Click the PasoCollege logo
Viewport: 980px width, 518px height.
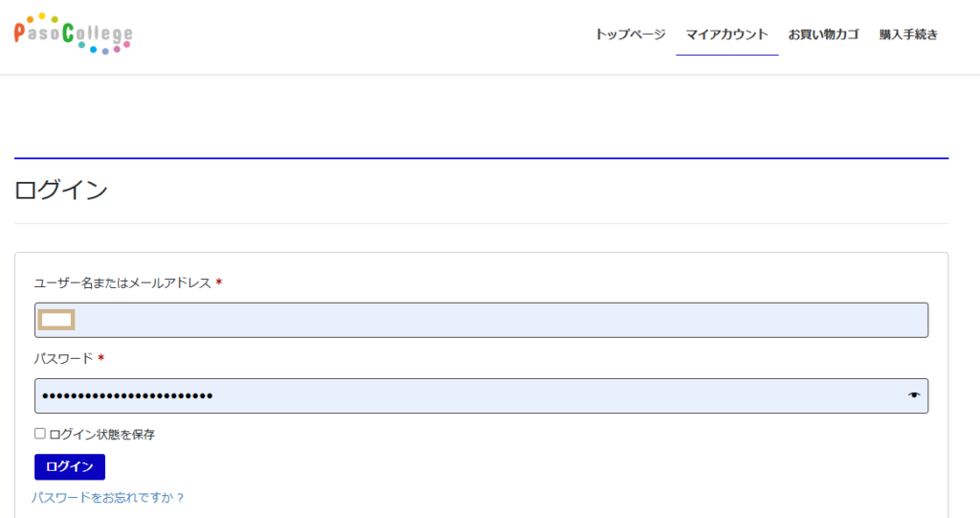coord(74,34)
